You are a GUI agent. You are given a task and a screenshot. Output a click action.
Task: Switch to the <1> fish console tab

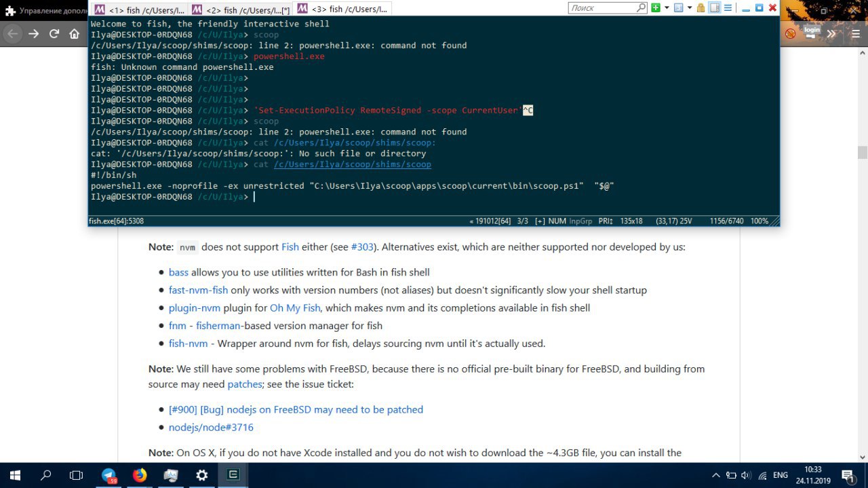coord(138,10)
